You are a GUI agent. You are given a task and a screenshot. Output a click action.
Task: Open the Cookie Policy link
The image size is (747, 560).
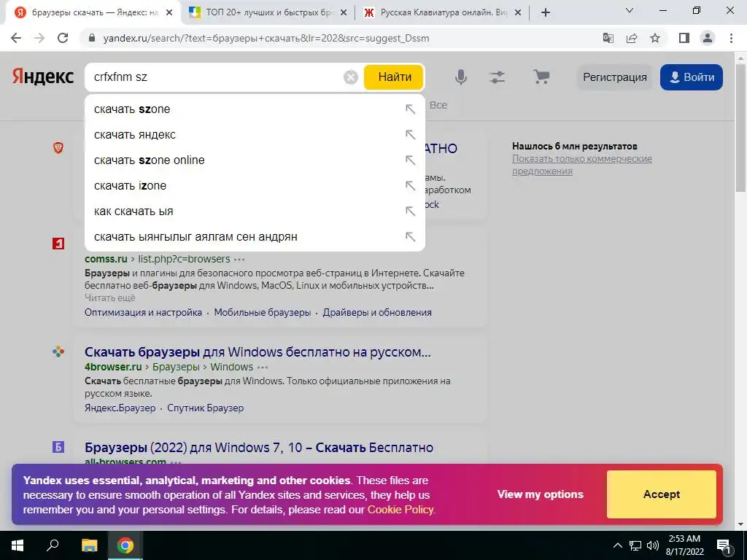[x=400, y=510]
